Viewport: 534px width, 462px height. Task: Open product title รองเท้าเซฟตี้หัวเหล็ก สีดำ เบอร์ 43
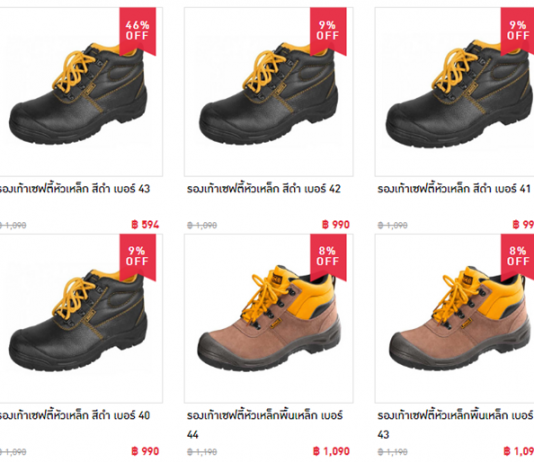pyautogui.click(x=75, y=189)
